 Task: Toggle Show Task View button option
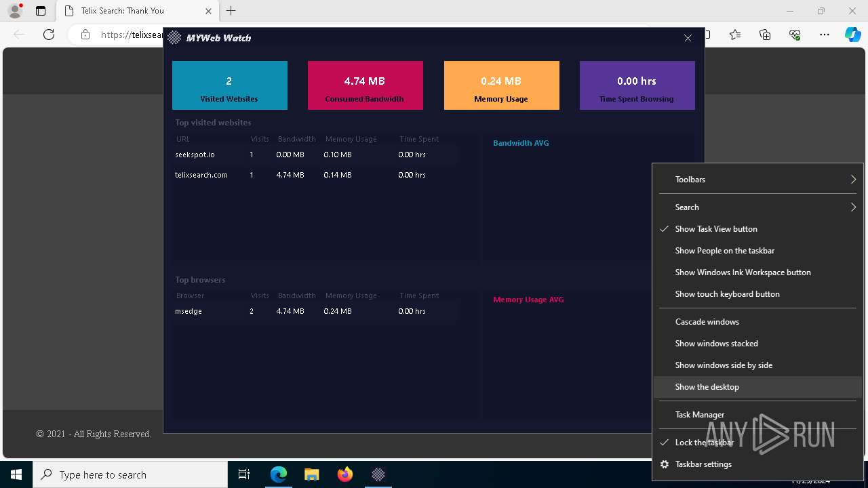(757, 229)
